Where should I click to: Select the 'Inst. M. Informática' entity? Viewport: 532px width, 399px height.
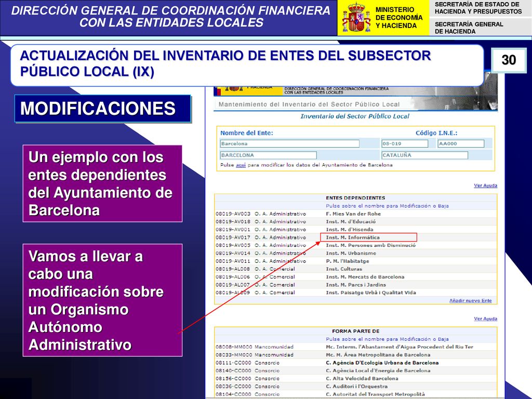click(353, 237)
